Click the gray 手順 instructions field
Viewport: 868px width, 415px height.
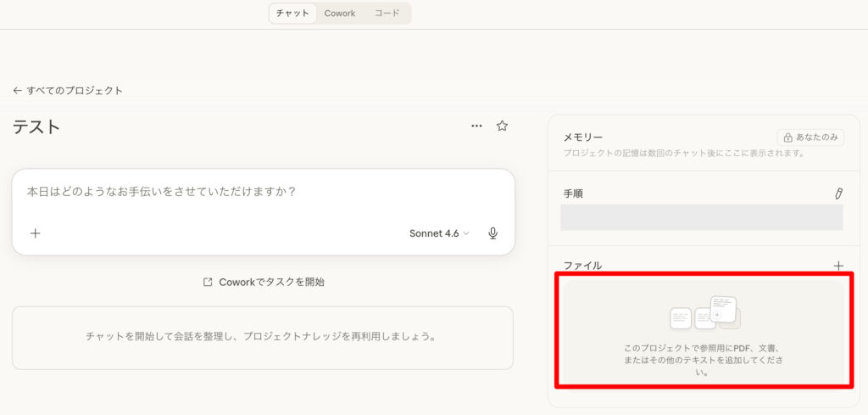click(701, 217)
